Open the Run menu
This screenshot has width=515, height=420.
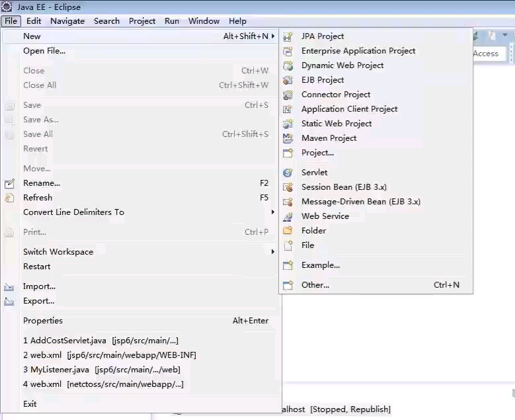coord(172,21)
